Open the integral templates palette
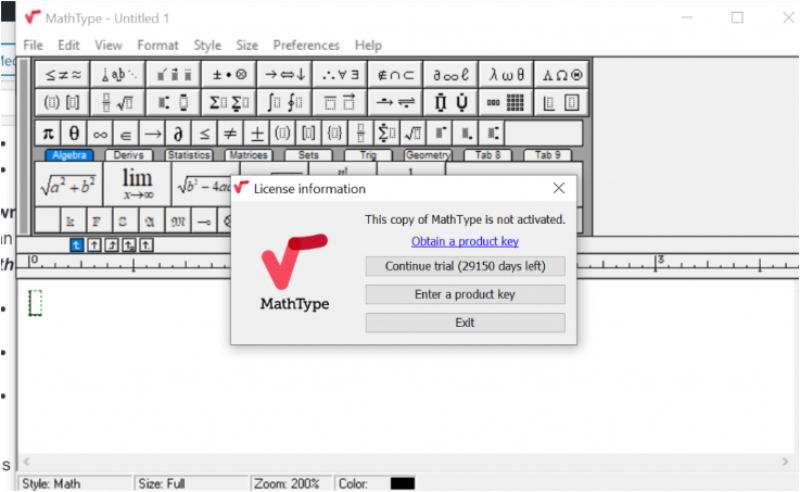This screenshot has width=800, height=492. tap(285, 103)
